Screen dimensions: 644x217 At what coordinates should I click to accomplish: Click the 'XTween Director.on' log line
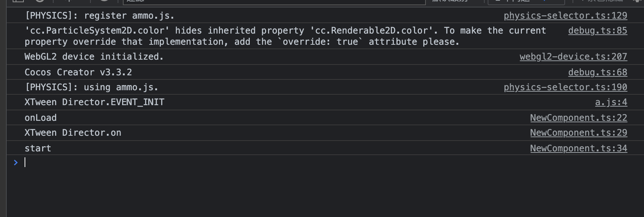coord(73,133)
